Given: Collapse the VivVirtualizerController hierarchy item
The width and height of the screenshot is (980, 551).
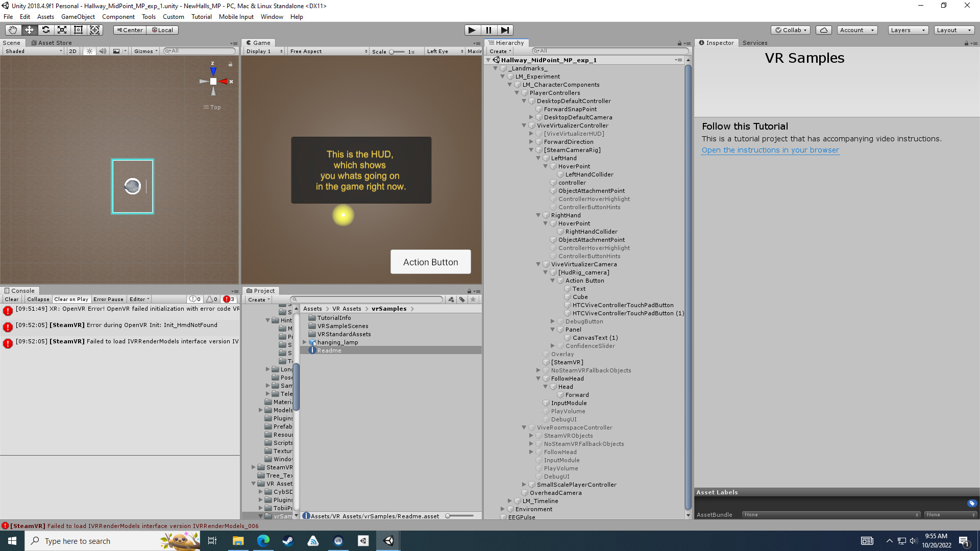Looking at the screenshot, I should coord(524,125).
